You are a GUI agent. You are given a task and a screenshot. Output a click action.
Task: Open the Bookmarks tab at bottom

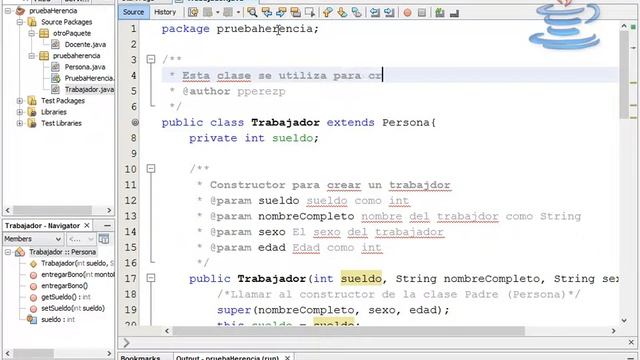[x=140, y=357]
